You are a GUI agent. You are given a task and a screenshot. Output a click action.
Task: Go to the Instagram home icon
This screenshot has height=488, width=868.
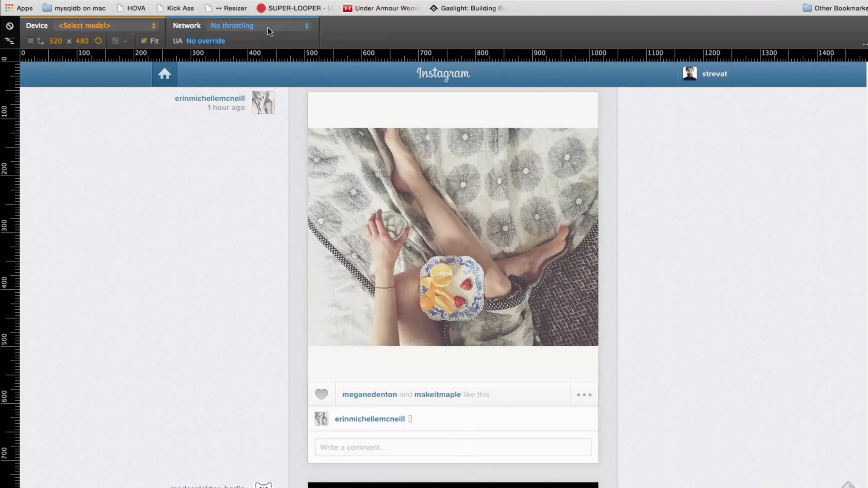[x=164, y=74]
